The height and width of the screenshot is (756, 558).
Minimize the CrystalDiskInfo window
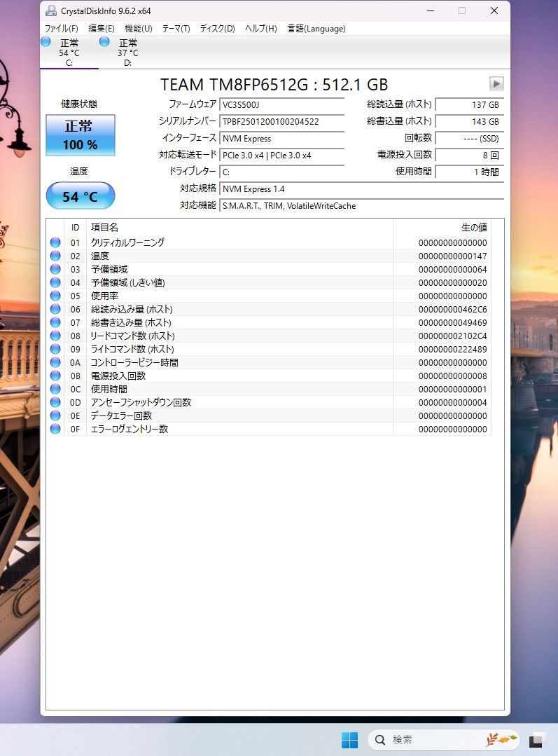click(x=431, y=11)
